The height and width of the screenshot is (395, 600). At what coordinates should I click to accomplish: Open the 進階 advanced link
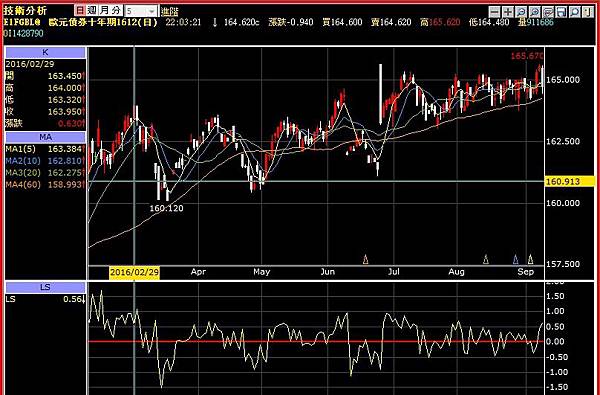[170, 11]
